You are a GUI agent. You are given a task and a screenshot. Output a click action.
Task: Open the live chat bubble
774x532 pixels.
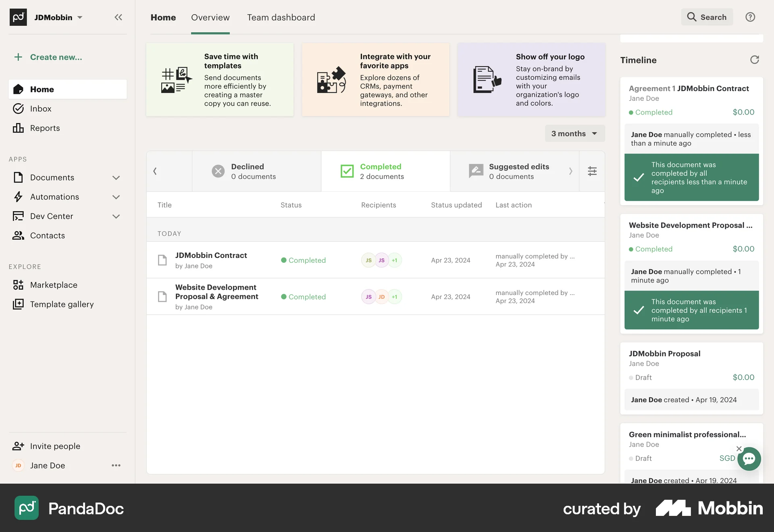[749, 459]
